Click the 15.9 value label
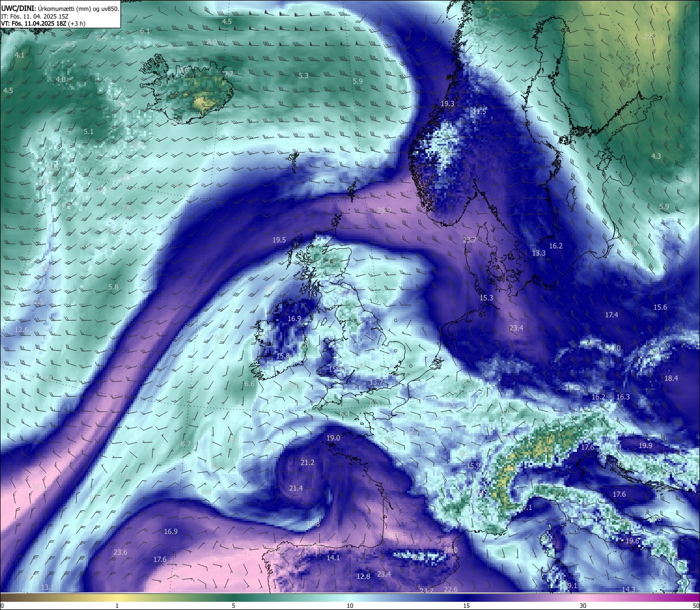Image resolution: width=700 pixels, height=610 pixels. (x=473, y=466)
